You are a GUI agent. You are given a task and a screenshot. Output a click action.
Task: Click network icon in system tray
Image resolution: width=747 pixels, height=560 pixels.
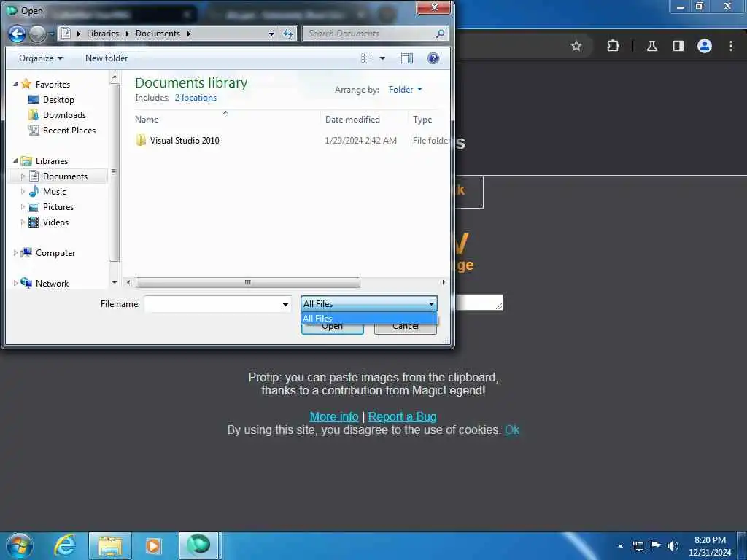[638, 546]
